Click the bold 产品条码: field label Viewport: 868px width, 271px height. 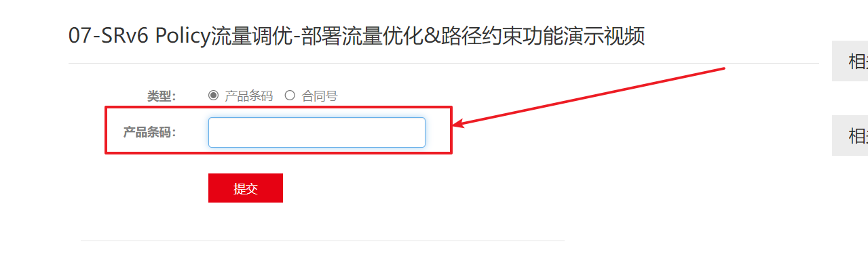[149, 132]
